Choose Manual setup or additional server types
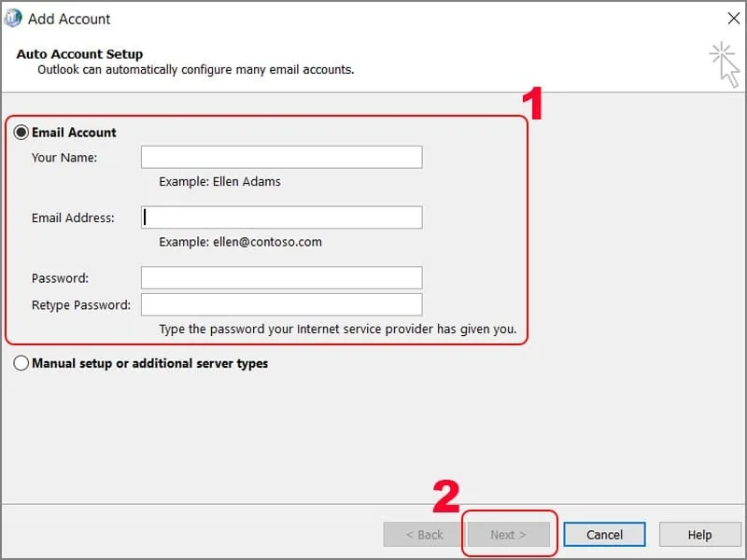The image size is (747, 560). click(21, 364)
